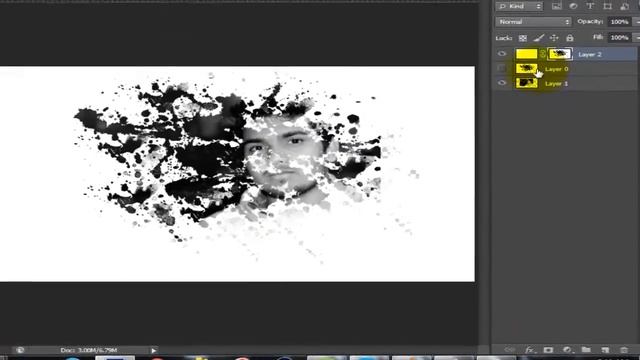The image size is (640, 360).
Task: Click the Fill 100% value field
Action: [x=619, y=38]
